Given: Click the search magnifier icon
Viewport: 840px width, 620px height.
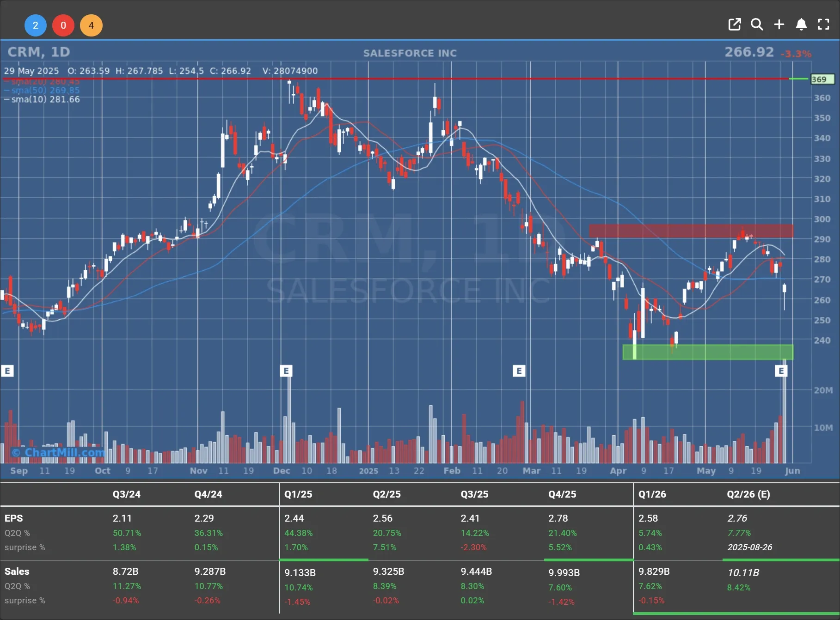Looking at the screenshot, I should click(x=757, y=24).
